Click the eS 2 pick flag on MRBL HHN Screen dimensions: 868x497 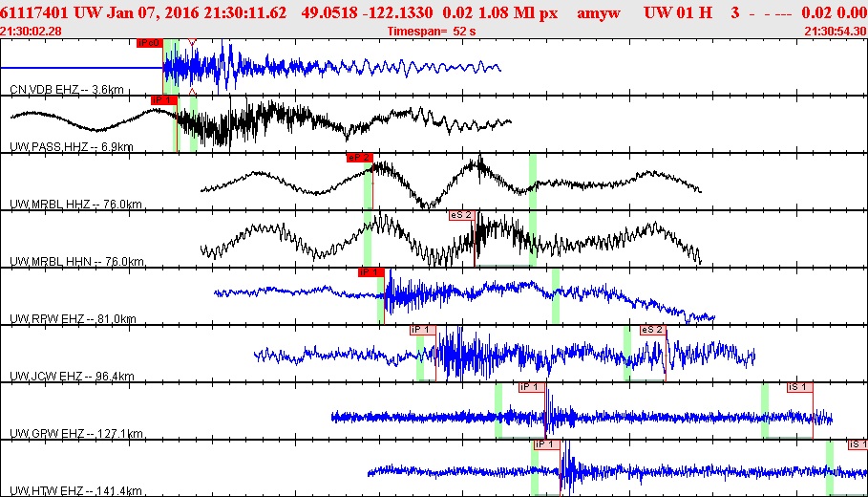click(461, 215)
